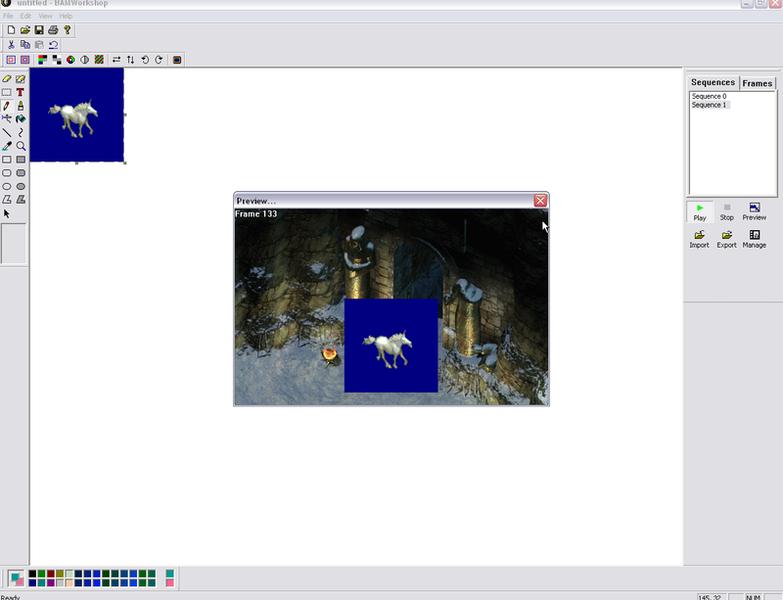
Task: Open Help via the question mark icon
Action: coord(67,30)
